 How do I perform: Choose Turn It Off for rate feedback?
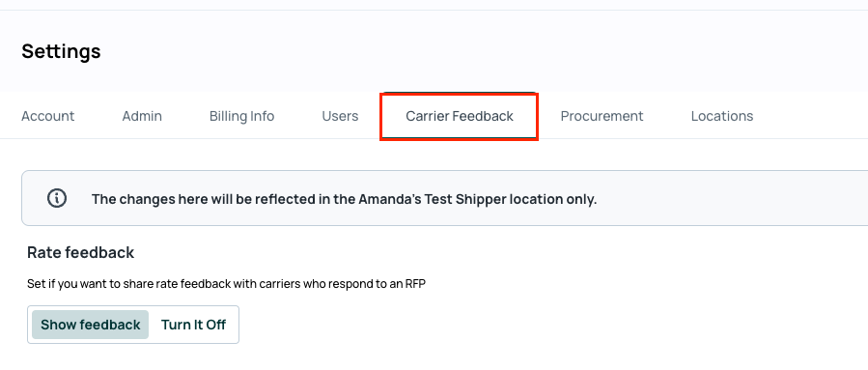(193, 325)
